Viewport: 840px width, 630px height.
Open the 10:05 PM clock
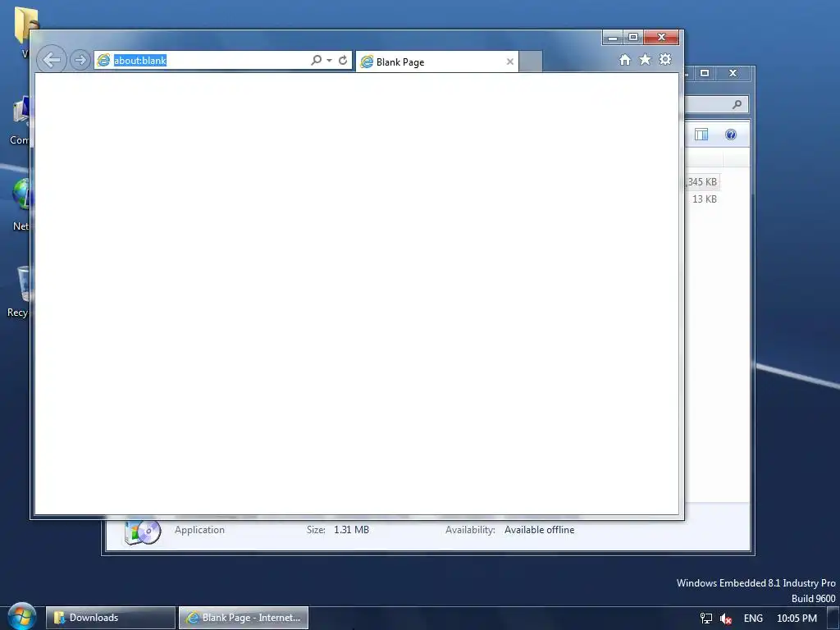(797, 619)
